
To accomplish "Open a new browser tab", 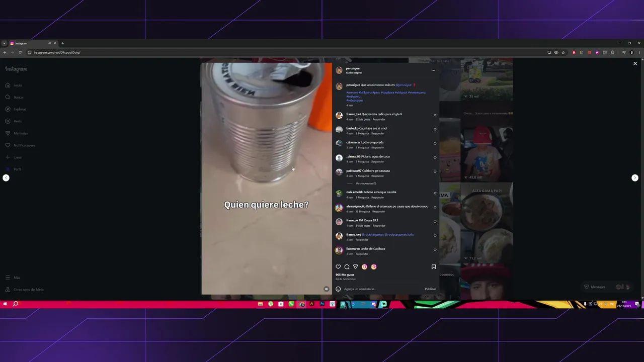I will [62, 43].
